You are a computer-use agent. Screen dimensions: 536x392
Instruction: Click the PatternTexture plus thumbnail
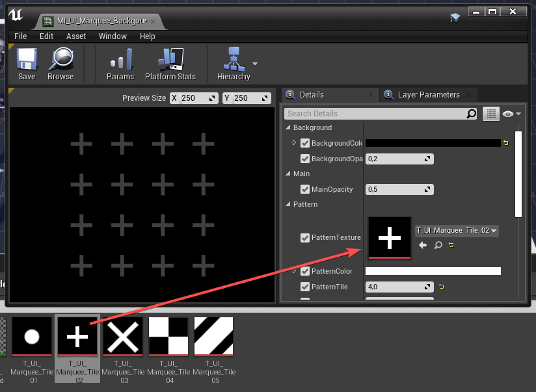click(x=390, y=237)
